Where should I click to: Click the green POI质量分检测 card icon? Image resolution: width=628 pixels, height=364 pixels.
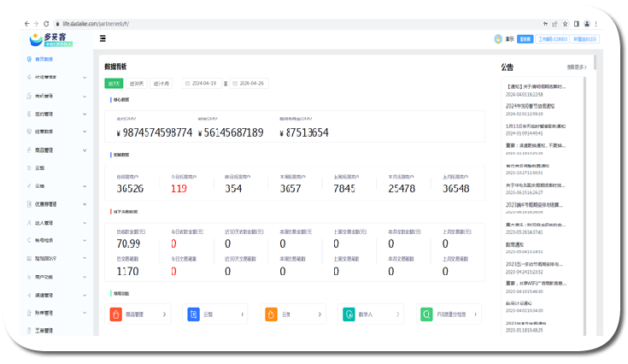[426, 314]
